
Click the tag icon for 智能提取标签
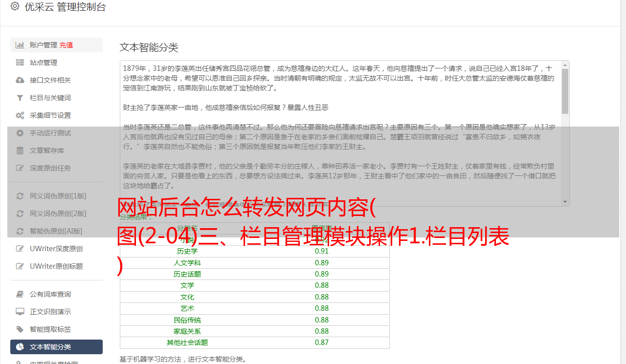(20, 329)
